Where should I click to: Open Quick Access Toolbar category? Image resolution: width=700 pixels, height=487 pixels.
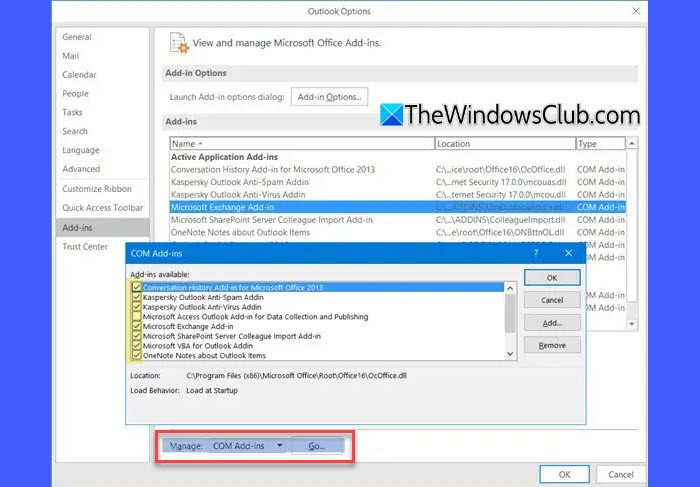103,208
